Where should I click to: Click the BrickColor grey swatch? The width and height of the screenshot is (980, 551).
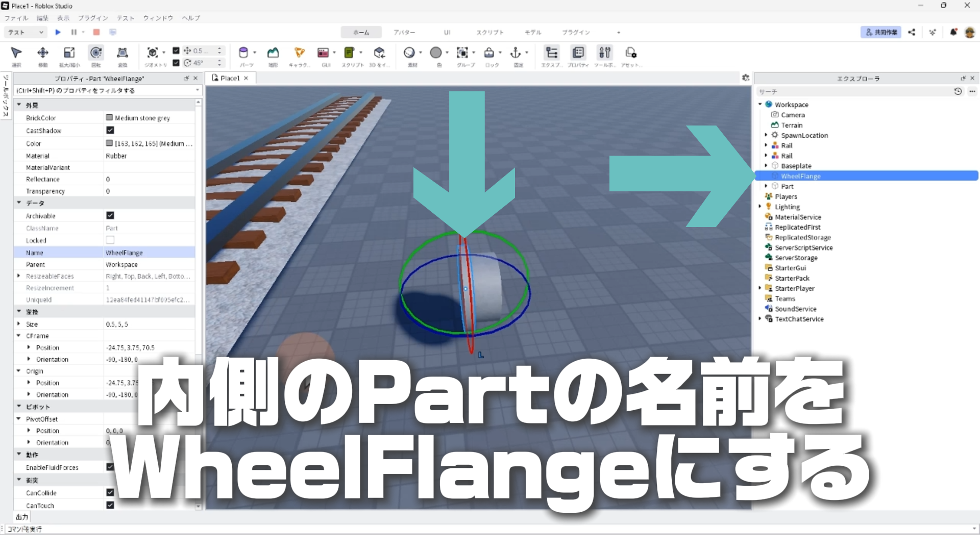(109, 118)
